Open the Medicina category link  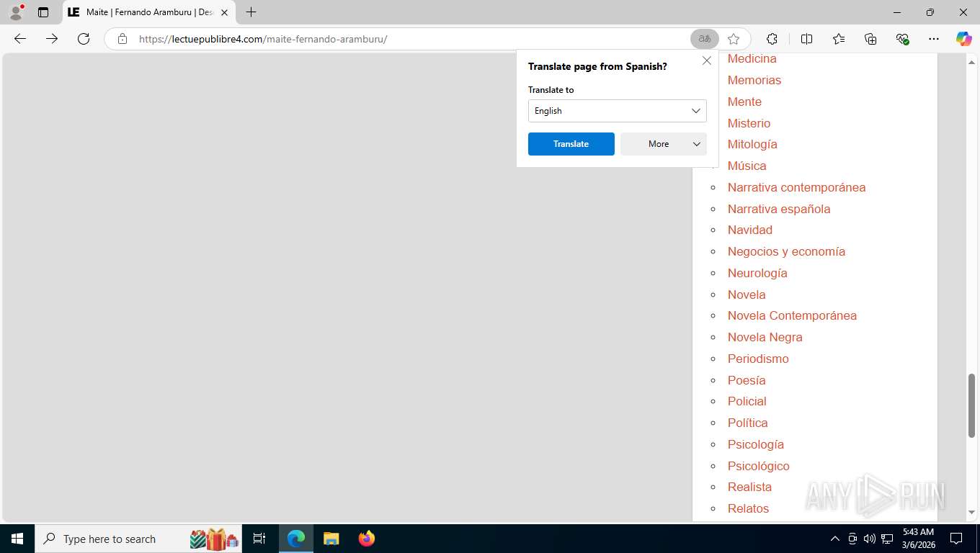pos(752,59)
